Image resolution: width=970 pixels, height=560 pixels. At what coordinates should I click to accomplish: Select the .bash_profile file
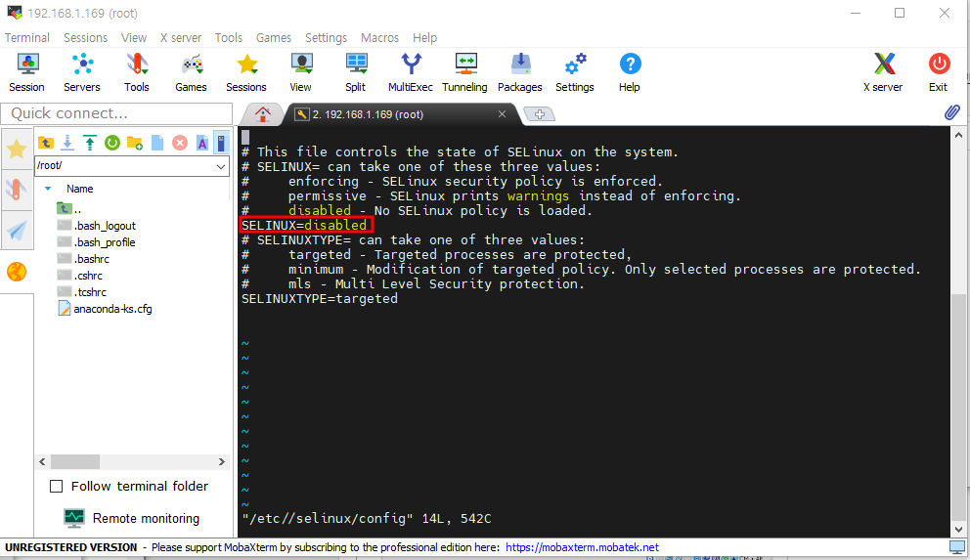click(x=96, y=242)
